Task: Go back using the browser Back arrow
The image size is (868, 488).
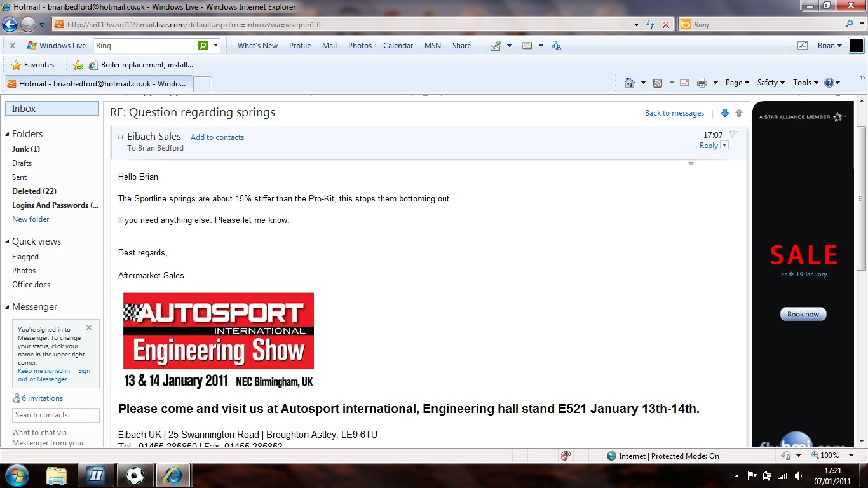Action: pyautogui.click(x=10, y=25)
